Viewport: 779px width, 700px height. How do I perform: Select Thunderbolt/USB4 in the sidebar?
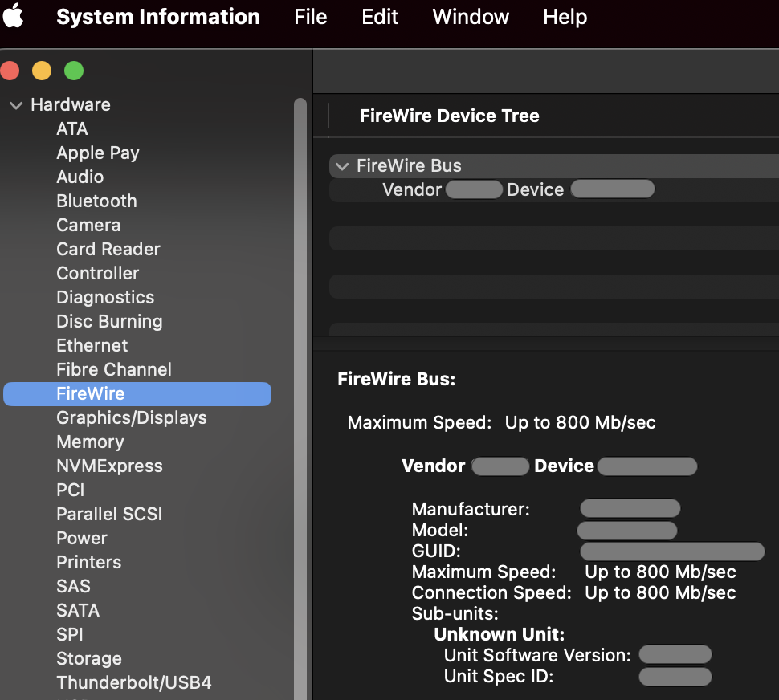(x=133, y=682)
